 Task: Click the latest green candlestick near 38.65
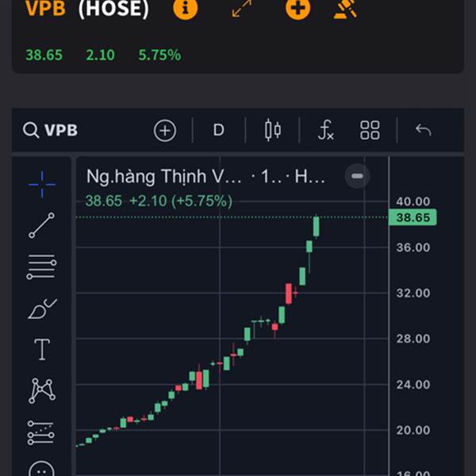pyautogui.click(x=317, y=226)
